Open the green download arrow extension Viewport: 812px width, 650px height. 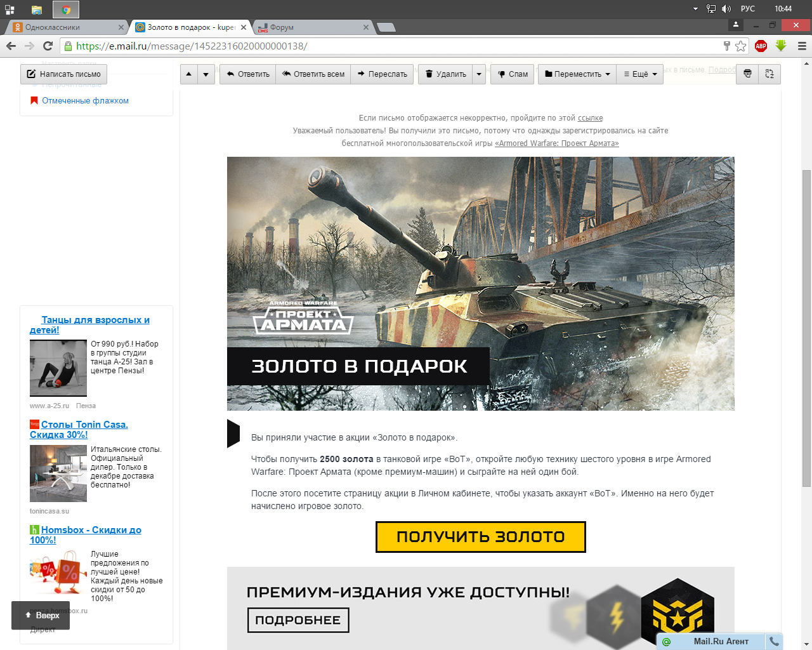coord(781,46)
